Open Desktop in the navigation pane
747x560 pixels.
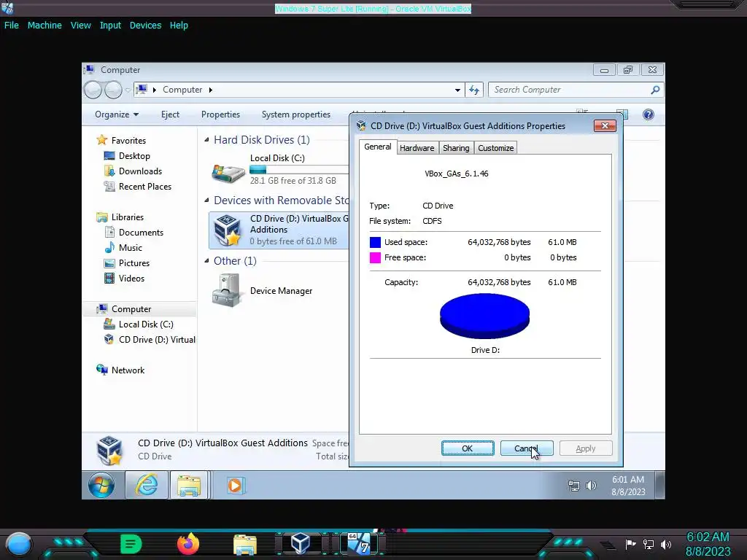click(x=134, y=156)
